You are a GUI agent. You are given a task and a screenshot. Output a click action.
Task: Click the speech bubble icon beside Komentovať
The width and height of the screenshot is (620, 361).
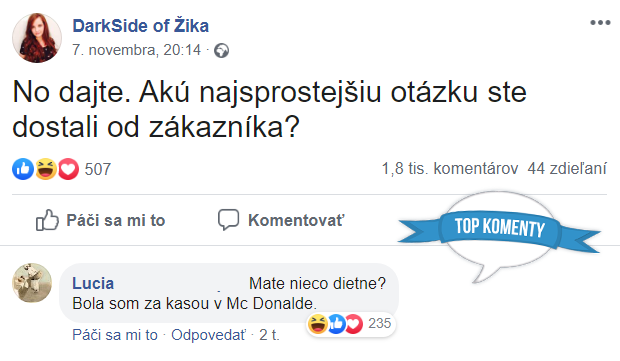(229, 219)
